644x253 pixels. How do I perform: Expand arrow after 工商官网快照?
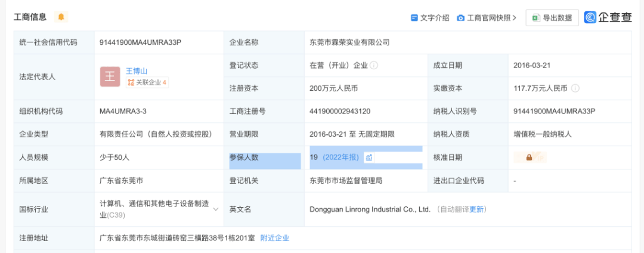(514, 18)
